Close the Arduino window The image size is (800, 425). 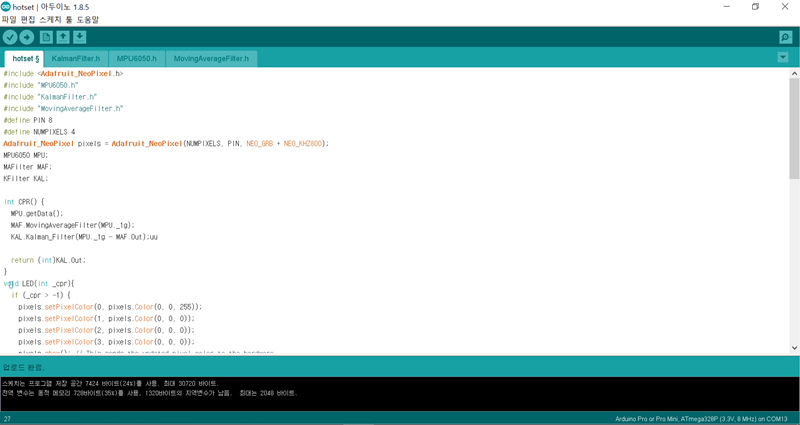pos(785,7)
